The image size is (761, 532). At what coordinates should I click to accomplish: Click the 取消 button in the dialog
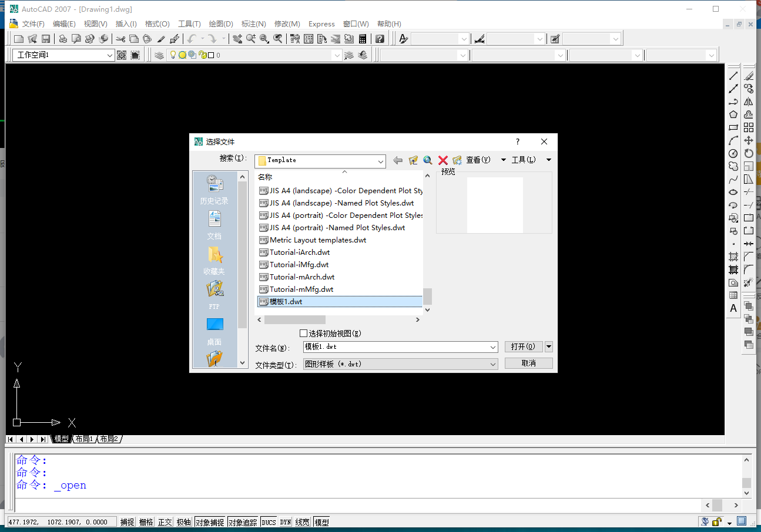529,363
